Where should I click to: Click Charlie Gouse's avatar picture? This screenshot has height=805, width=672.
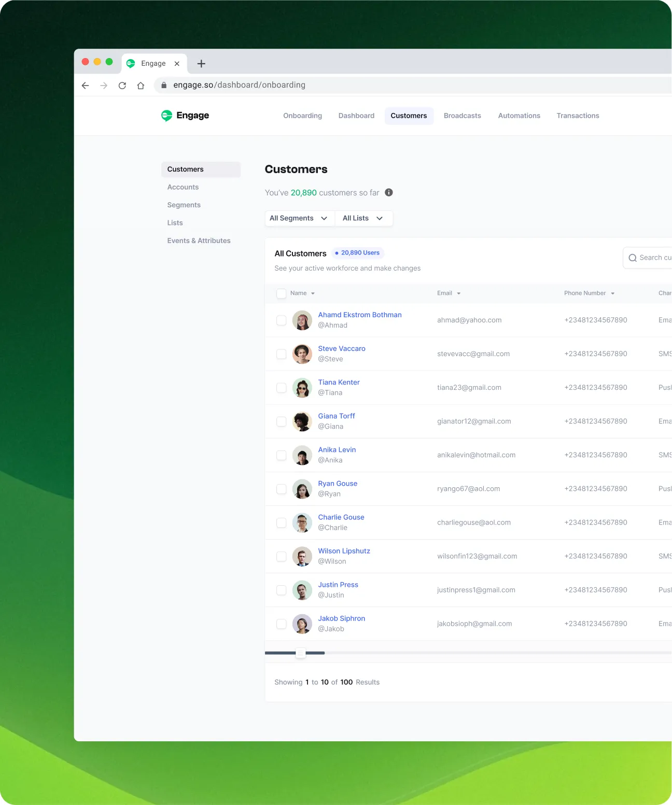[x=302, y=522]
